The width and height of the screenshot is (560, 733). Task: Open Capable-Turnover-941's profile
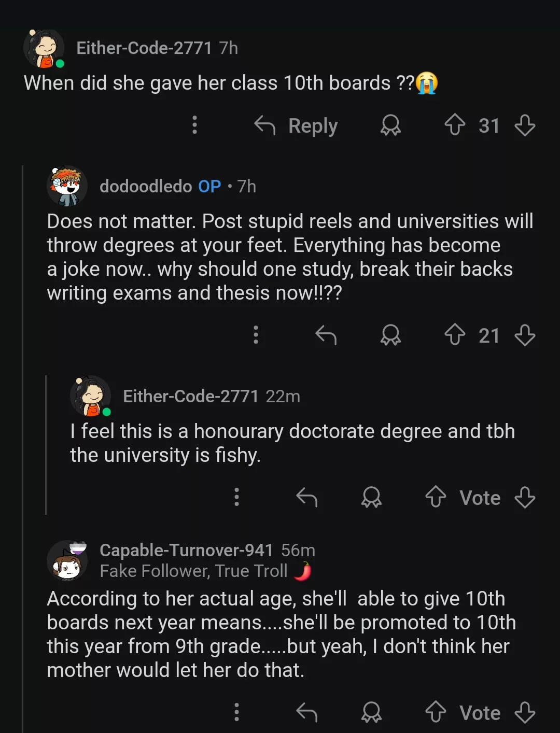[186, 550]
